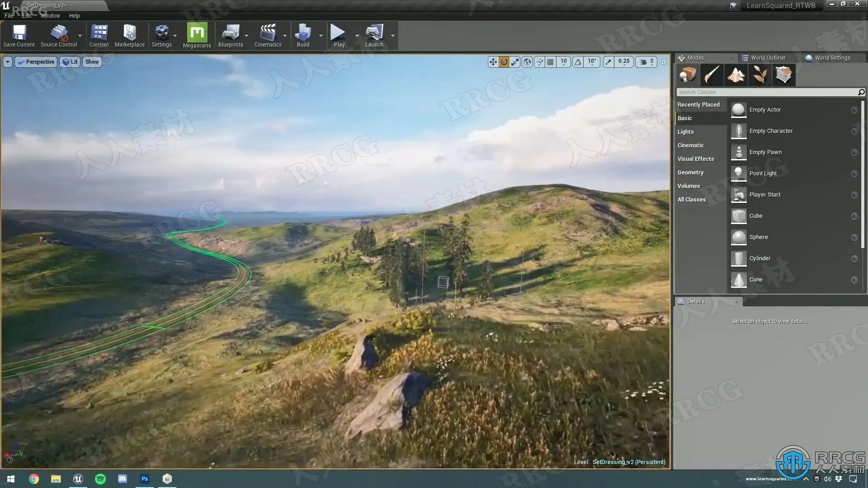Open the Show viewport options button
The width and height of the screenshot is (868, 488).
[x=92, y=62]
